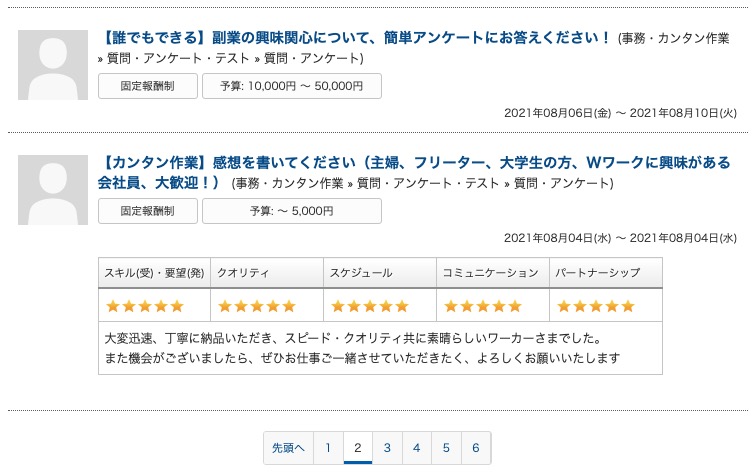Jump to page 4 in pagination

(416, 449)
